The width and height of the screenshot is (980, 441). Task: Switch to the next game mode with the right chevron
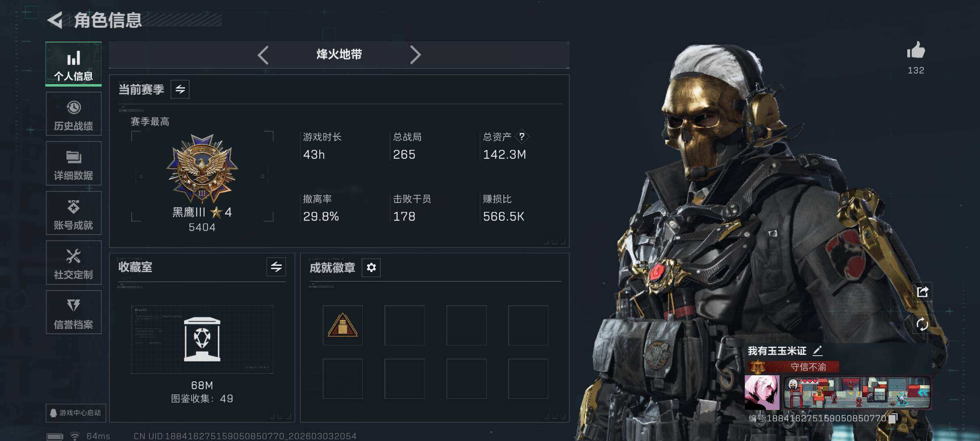(x=415, y=55)
